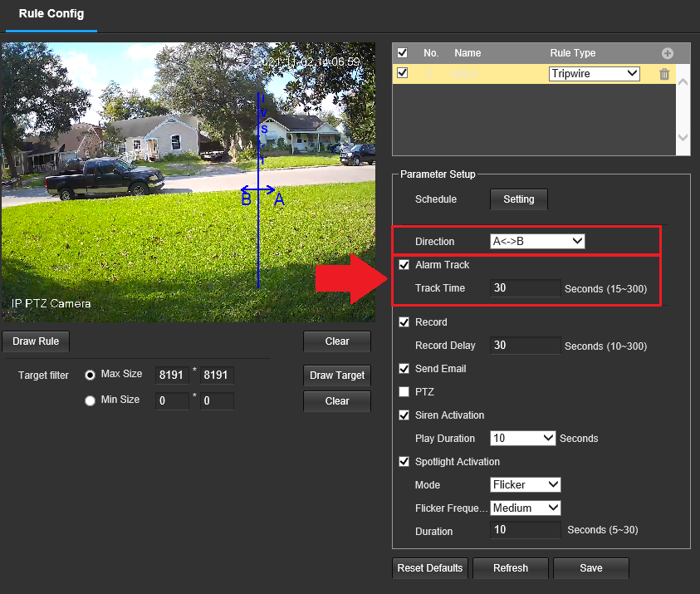The width and height of the screenshot is (700, 594).
Task: Toggle the checkbox of rule row 1
Action: (402, 73)
